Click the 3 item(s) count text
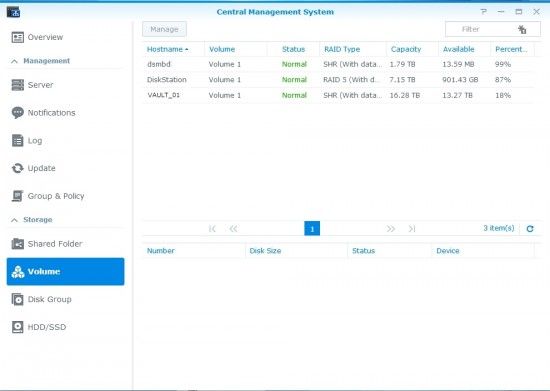Image resolution: width=550 pixels, height=391 pixels. point(499,228)
